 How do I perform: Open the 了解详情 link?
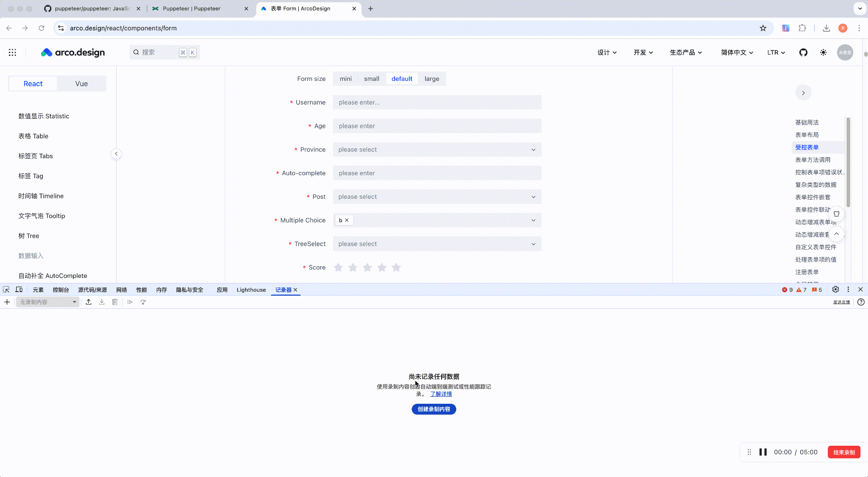point(441,394)
